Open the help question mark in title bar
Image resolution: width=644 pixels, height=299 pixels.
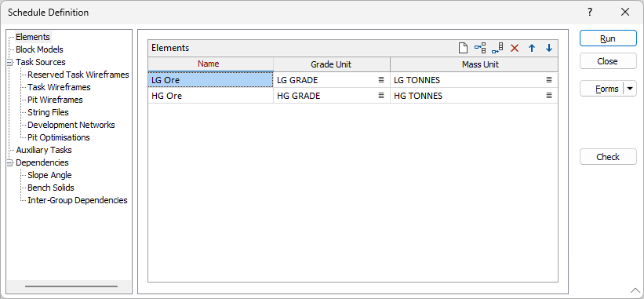pos(590,13)
